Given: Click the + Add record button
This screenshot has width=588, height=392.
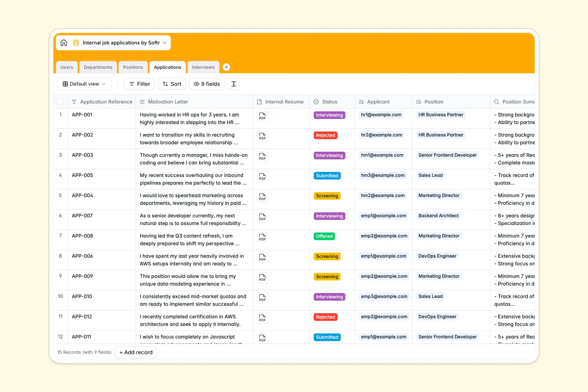Looking at the screenshot, I should point(136,352).
